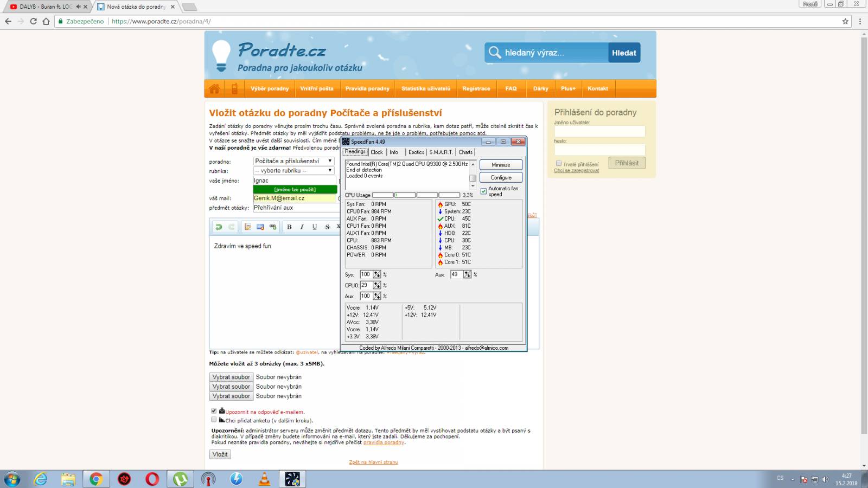
Task: Click the Configure button in SpeedFan
Action: [501, 177]
